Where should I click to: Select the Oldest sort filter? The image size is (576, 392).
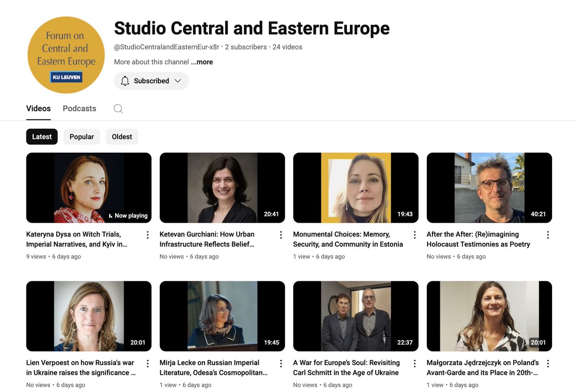[122, 137]
